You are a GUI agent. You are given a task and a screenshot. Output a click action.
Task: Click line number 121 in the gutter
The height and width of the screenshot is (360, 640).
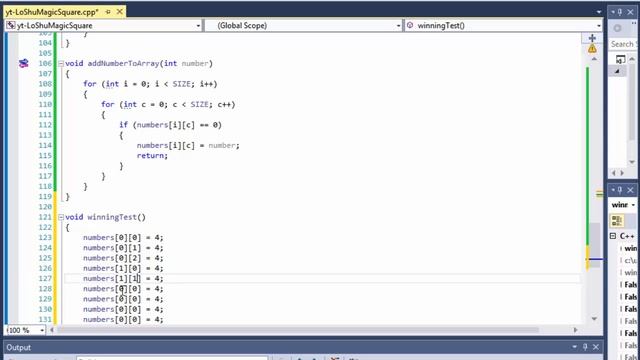tap(45, 217)
